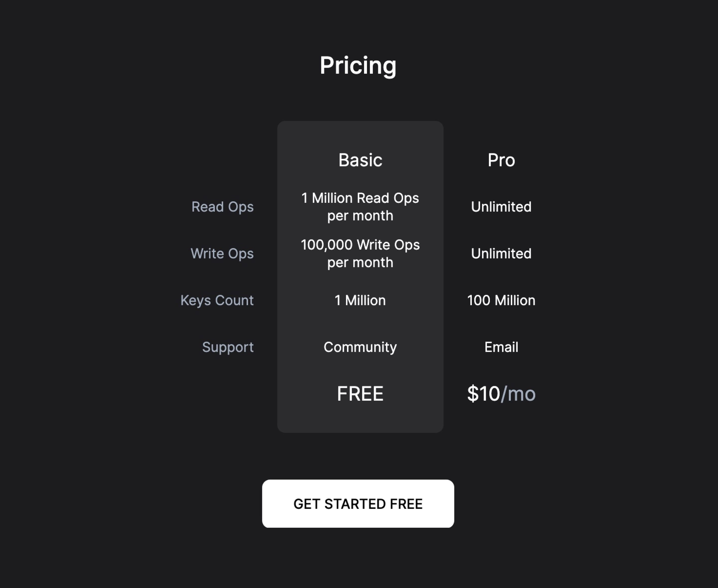718x588 pixels.
Task: Click the Basic plan's 1 Million keys value
Action: click(x=360, y=300)
